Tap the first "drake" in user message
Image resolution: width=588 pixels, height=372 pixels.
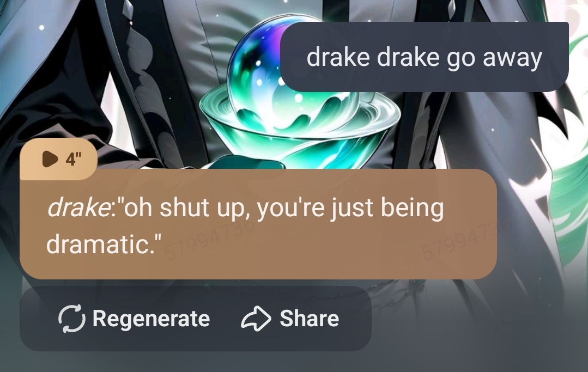(338, 57)
